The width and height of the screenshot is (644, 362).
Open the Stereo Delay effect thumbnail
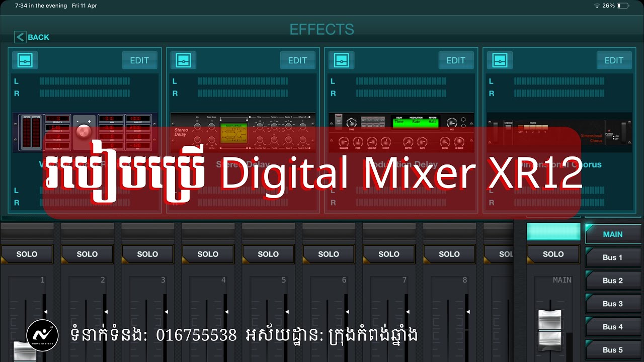[243, 132]
